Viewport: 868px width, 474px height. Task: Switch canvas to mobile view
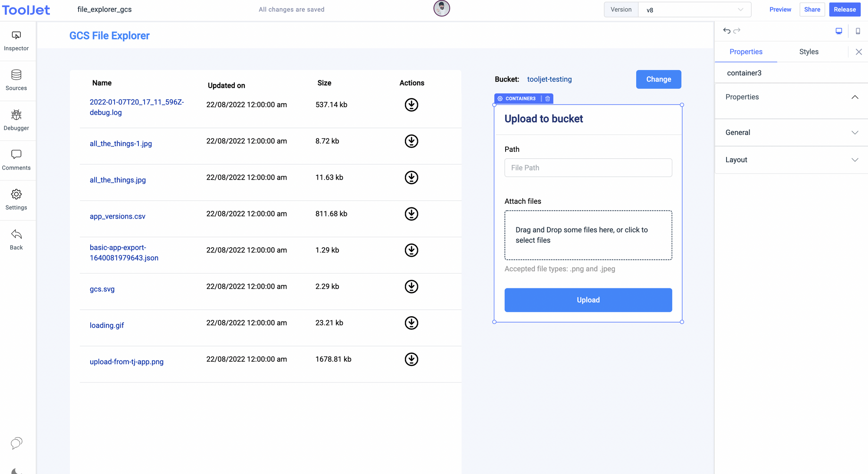(x=858, y=31)
